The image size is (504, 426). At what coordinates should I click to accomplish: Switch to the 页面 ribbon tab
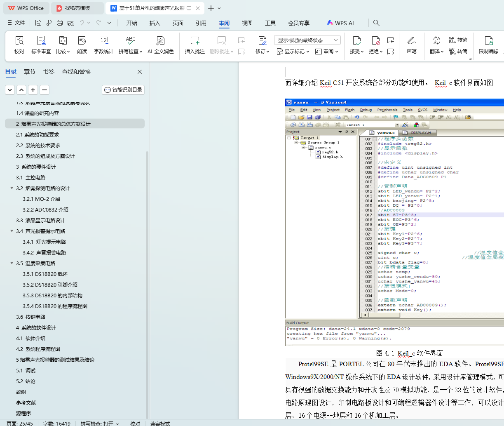coord(178,23)
